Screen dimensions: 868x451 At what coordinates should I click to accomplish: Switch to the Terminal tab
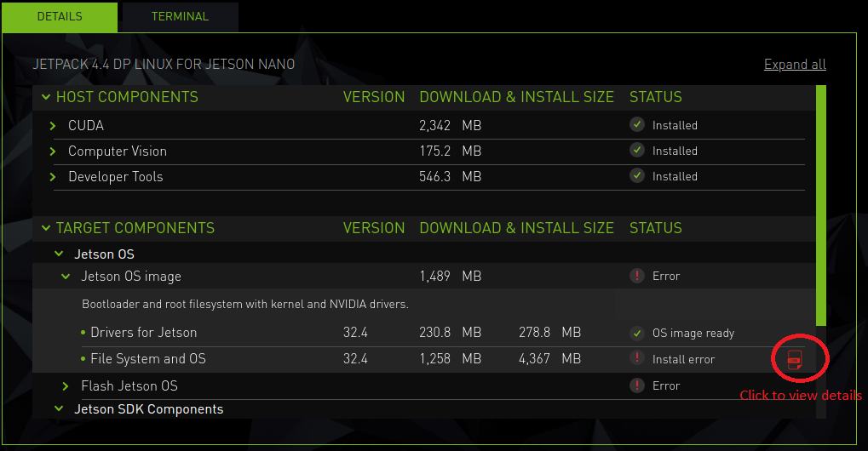(180, 16)
